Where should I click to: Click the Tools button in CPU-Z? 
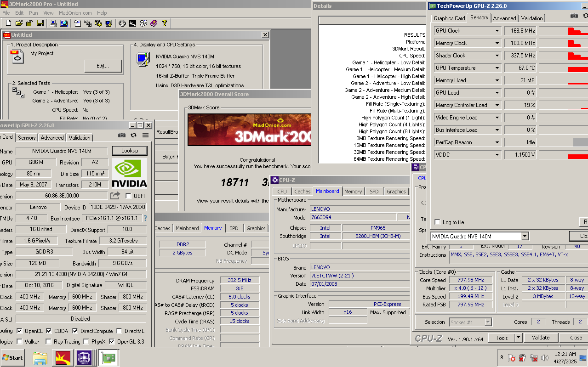(502, 338)
